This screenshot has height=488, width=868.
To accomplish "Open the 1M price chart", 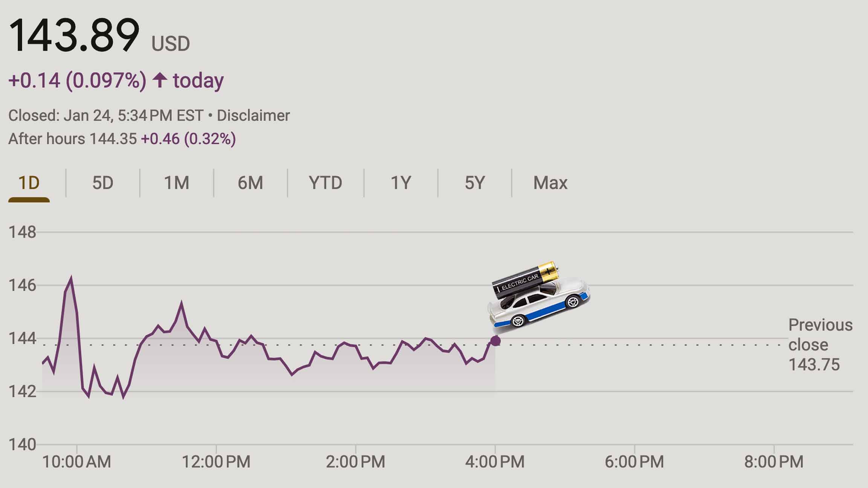I will [177, 183].
